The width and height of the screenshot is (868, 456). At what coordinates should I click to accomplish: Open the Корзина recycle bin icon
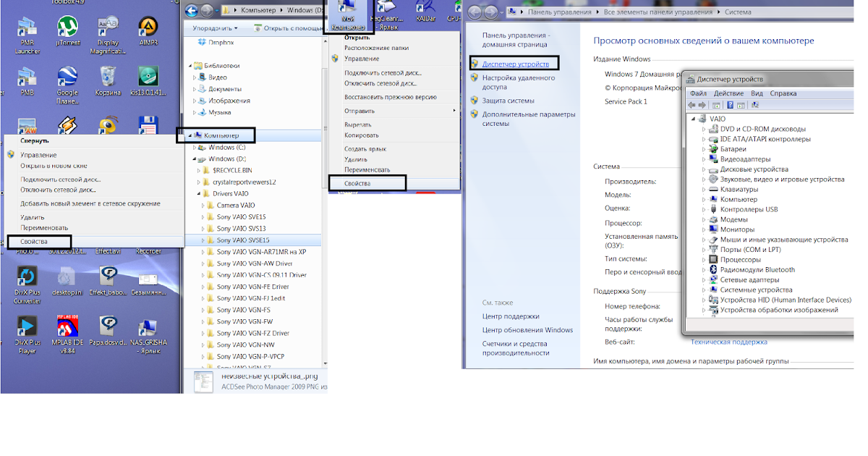click(108, 77)
